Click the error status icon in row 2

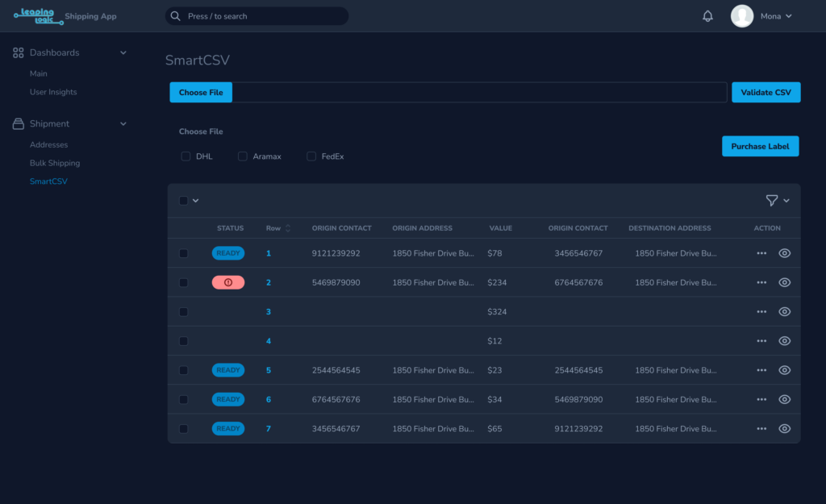228,282
